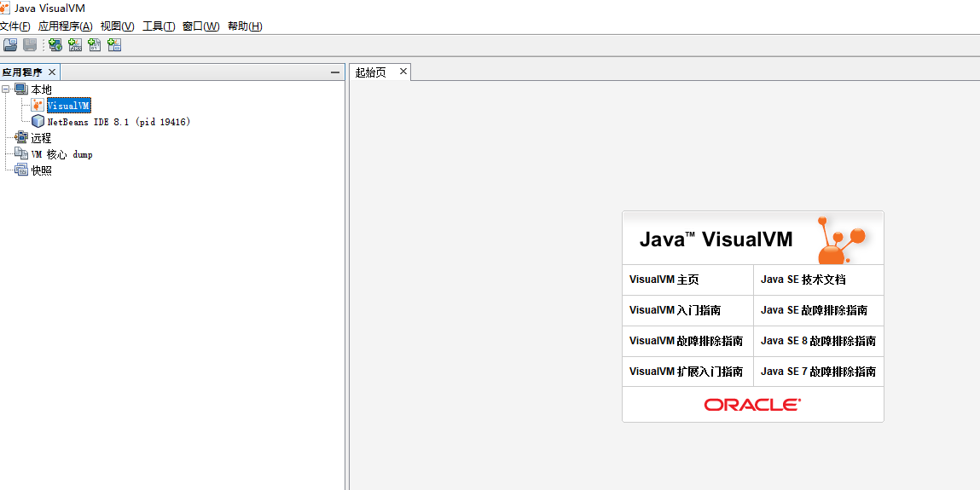Click the orange VisualVM icon in the tree
The width and height of the screenshot is (980, 490).
[x=38, y=106]
